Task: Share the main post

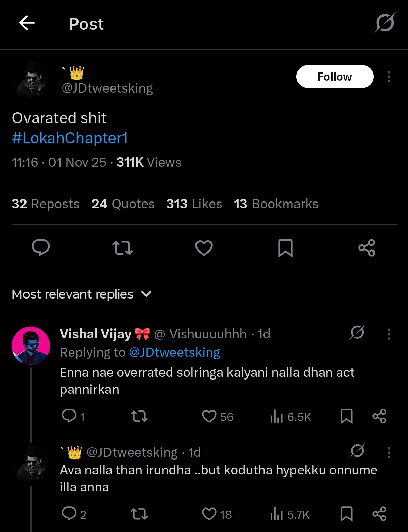Action: [367, 247]
